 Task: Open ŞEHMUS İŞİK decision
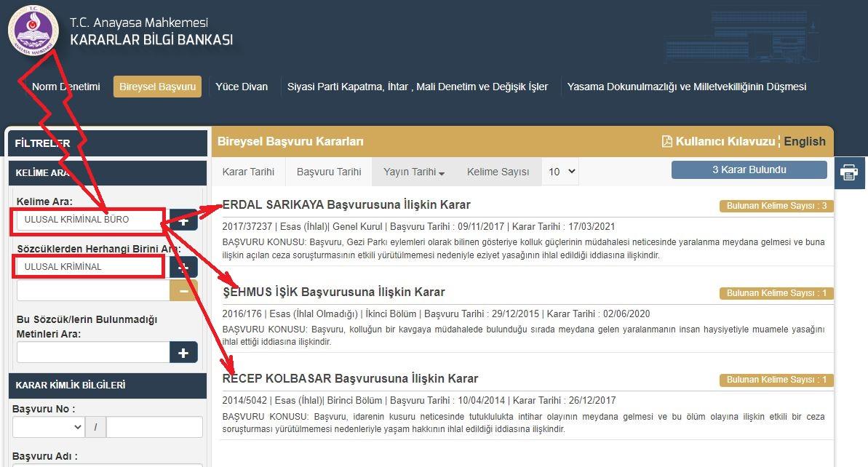(x=334, y=292)
